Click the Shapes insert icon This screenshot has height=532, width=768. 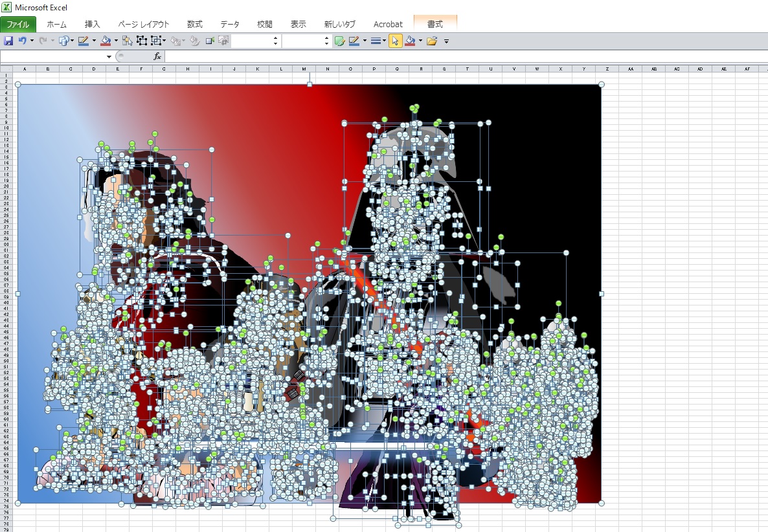coord(63,41)
